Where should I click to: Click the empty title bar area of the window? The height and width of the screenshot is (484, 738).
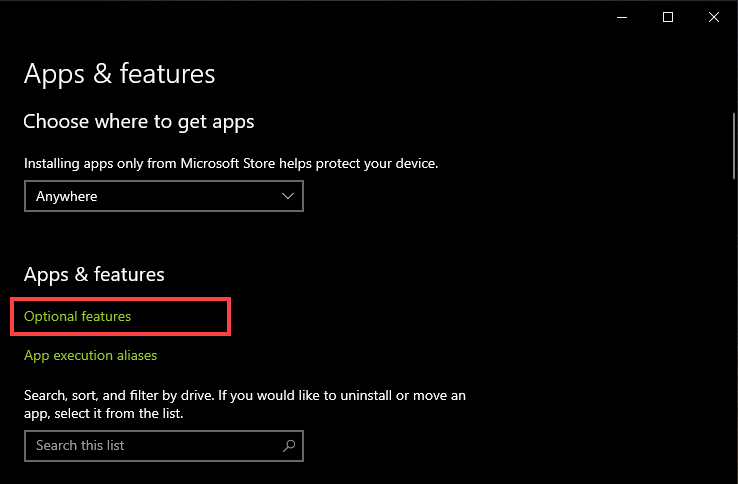coord(300,17)
